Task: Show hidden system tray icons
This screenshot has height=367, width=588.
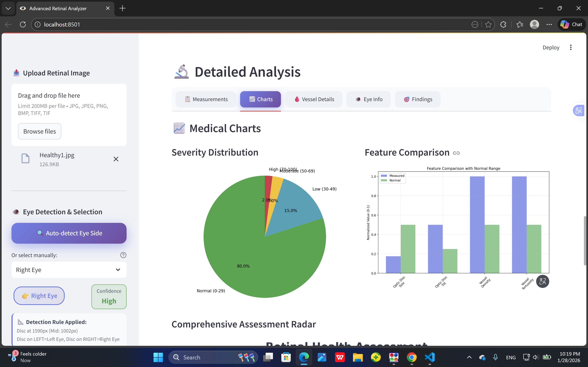Action: [x=469, y=357]
